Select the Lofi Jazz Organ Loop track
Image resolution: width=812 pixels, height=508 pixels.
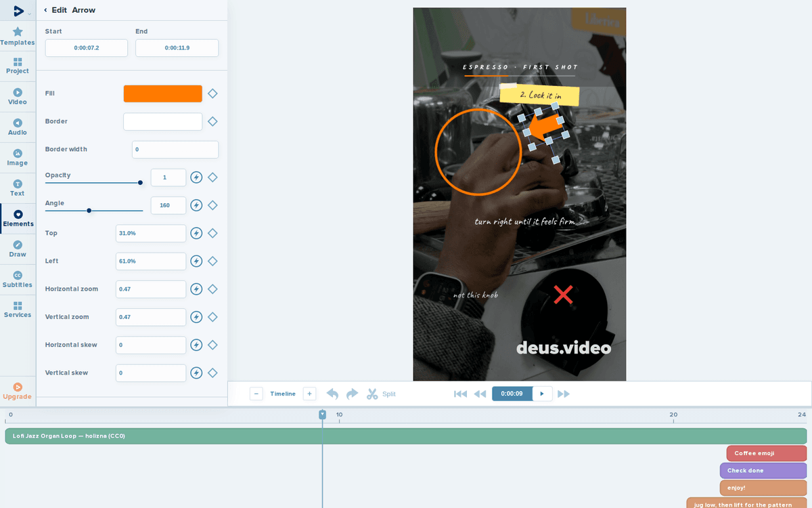tap(406, 436)
